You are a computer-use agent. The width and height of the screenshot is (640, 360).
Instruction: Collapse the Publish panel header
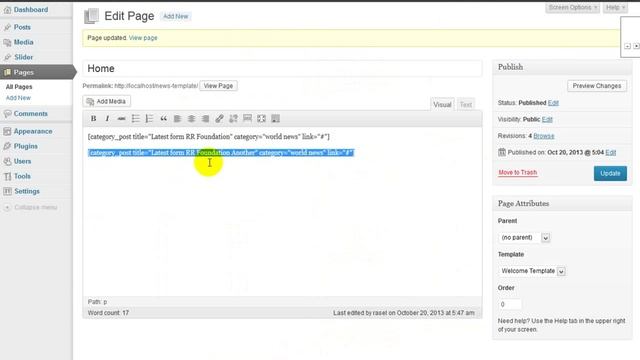tap(562, 67)
